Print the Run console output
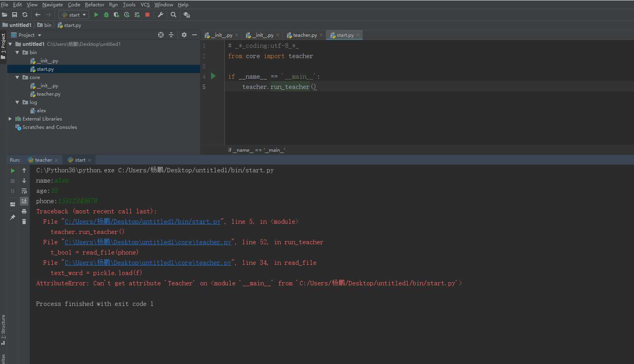The height and width of the screenshot is (364, 634). [24, 211]
